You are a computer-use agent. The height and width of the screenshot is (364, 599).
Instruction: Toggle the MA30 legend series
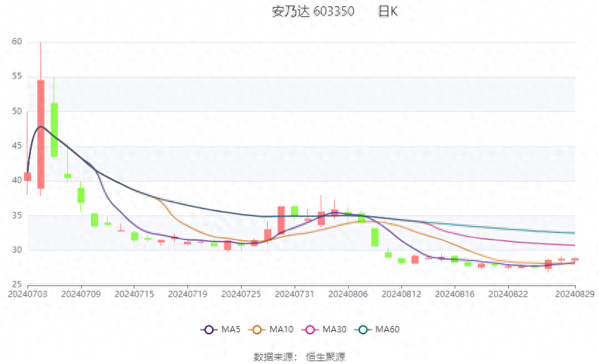pos(324,330)
